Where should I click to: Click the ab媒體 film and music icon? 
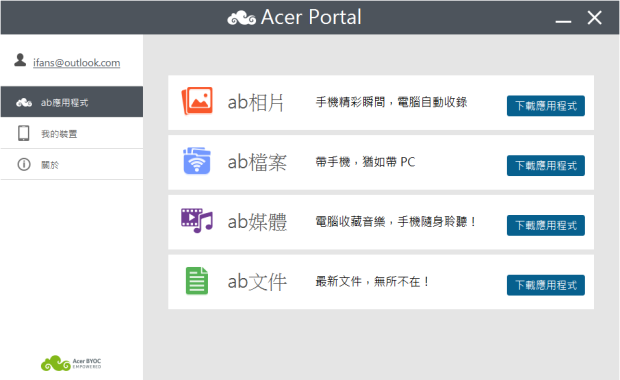(197, 221)
